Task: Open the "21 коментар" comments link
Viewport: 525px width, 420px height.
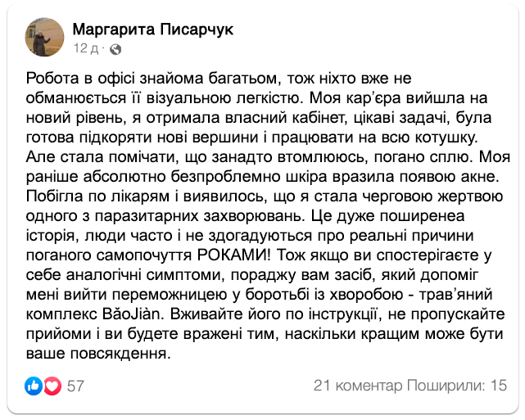Action: pos(360,386)
